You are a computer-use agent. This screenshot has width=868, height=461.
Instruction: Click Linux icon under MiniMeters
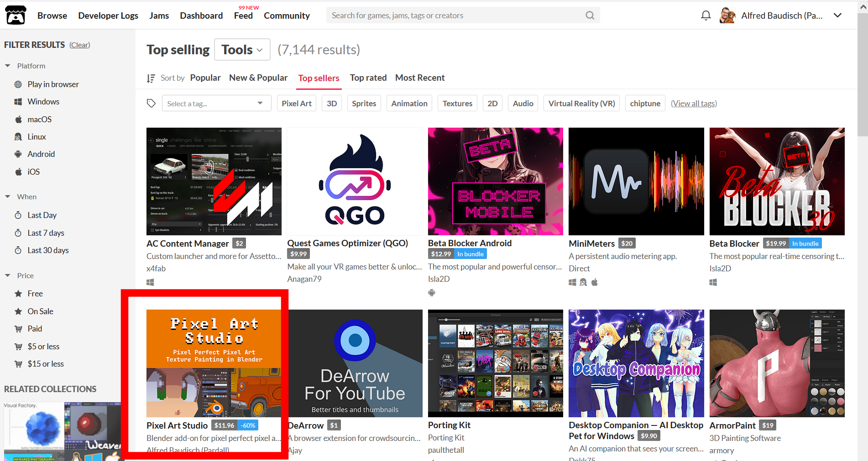(x=583, y=282)
